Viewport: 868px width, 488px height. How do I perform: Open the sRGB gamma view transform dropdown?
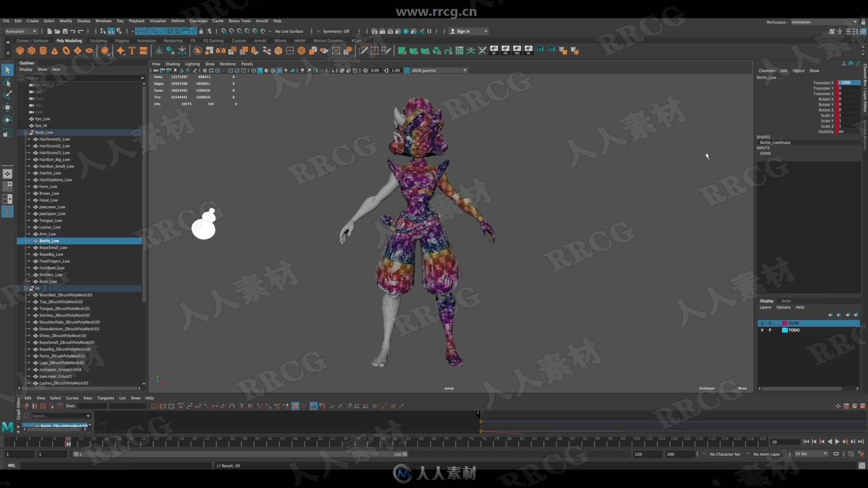[439, 70]
